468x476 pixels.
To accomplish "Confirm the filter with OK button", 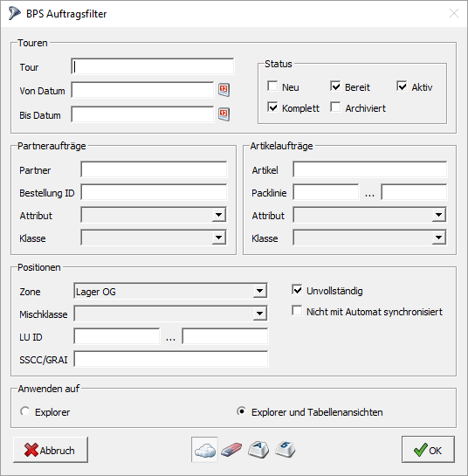I will (x=428, y=450).
